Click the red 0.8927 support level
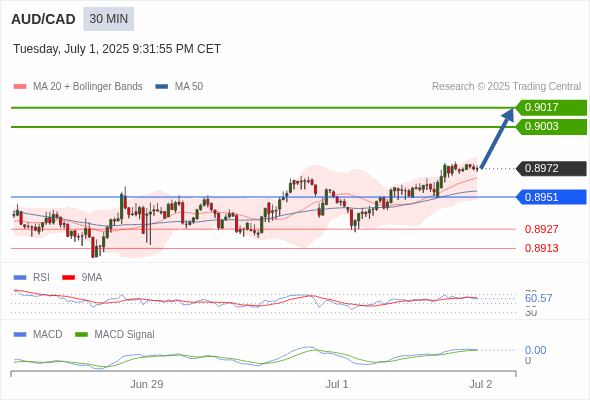590x400 pixels. pyautogui.click(x=541, y=229)
